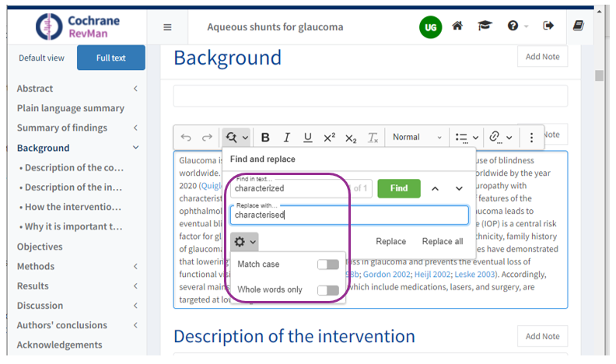616x364 pixels.
Task: Switch to the Default view tab
Action: pyautogui.click(x=42, y=58)
